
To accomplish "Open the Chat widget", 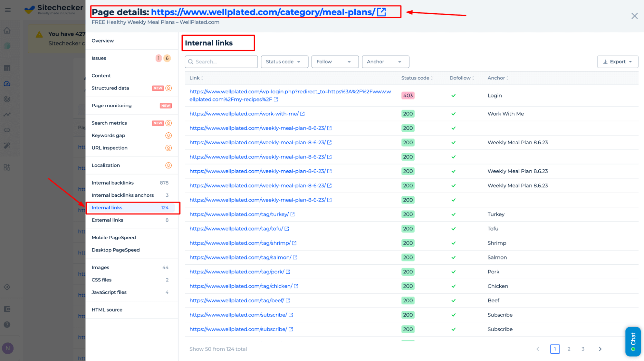I will [633, 342].
